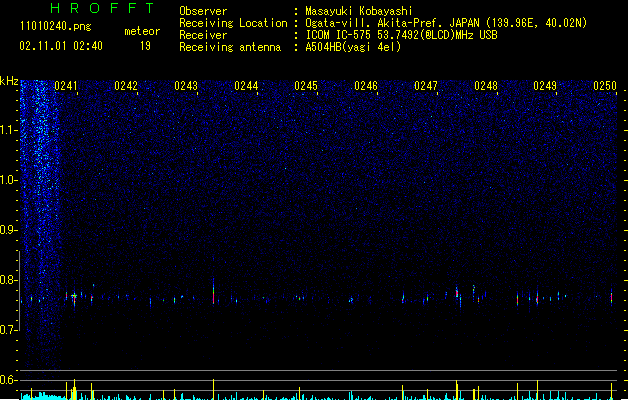This screenshot has width=629, height=400.
Task: Click the tall yellow intensity spike below 0243 echo
Action: 213,389
